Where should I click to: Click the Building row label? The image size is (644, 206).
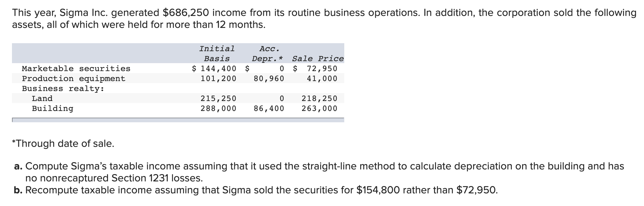pos(53,109)
